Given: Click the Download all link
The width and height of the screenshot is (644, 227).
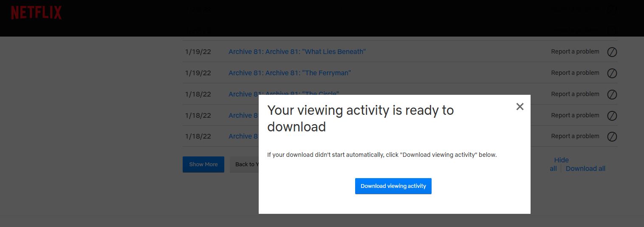Looking at the screenshot, I should 585,168.
